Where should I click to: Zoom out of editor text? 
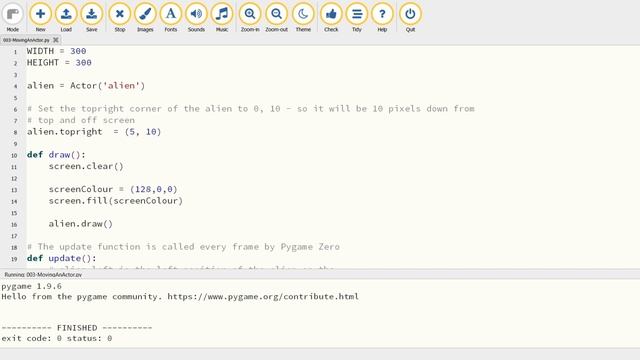click(x=276, y=17)
